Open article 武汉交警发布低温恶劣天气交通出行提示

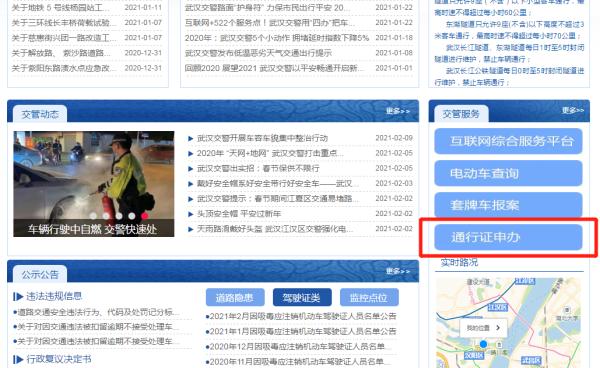click(258, 53)
